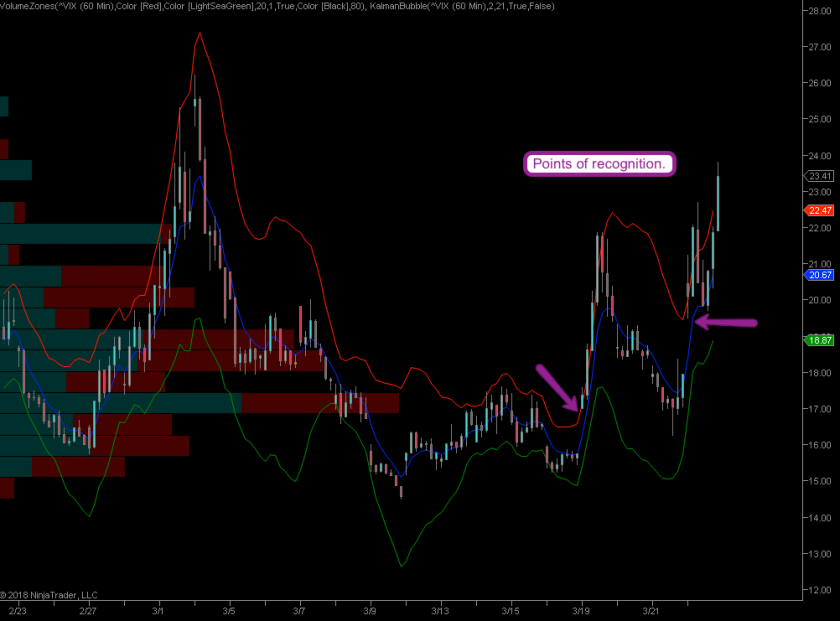Select the tall teal candle at far right
Viewport: 840px width, 621px height.
tap(717, 203)
